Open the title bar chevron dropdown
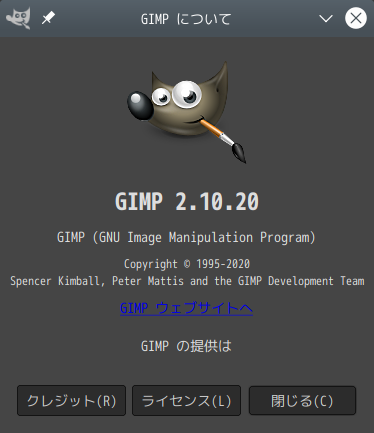374x433 pixels. pos(326,18)
